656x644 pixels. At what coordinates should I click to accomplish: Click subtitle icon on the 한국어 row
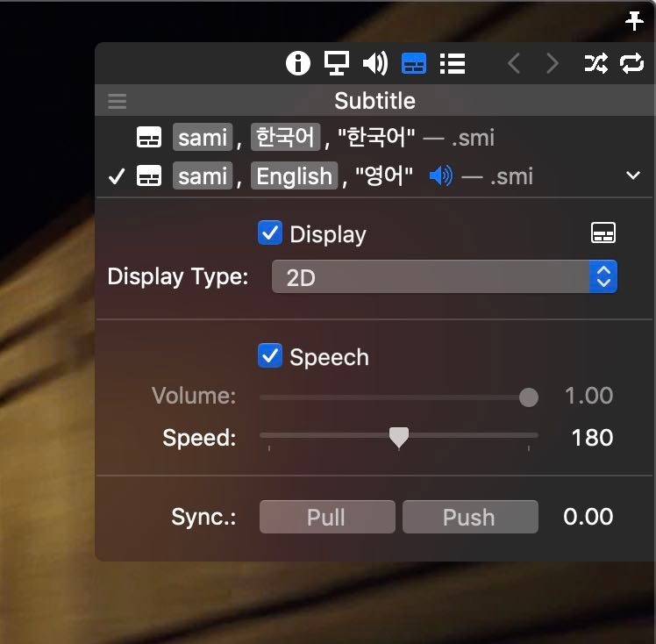pos(149,137)
